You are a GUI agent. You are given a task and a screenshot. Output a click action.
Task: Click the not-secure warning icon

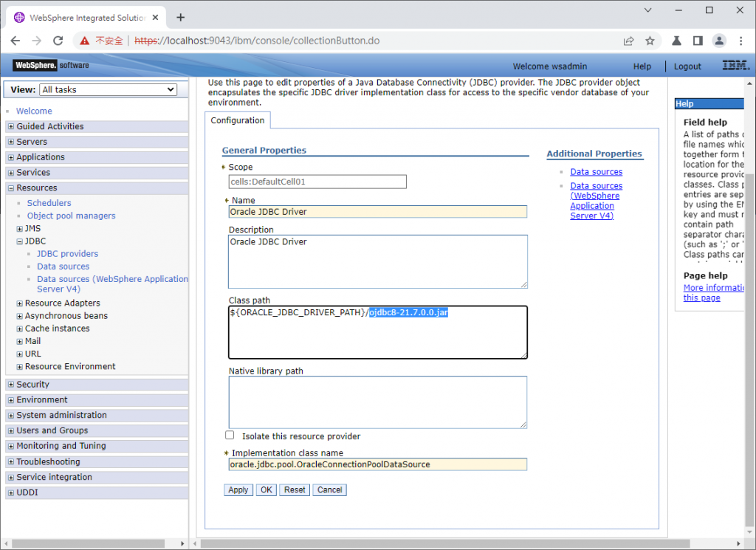click(84, 41)
